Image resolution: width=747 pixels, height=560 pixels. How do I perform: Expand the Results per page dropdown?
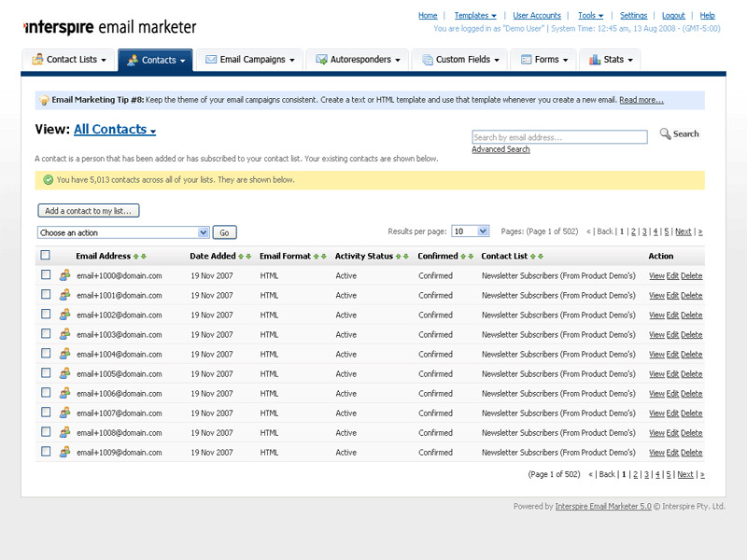coord(471,231)
